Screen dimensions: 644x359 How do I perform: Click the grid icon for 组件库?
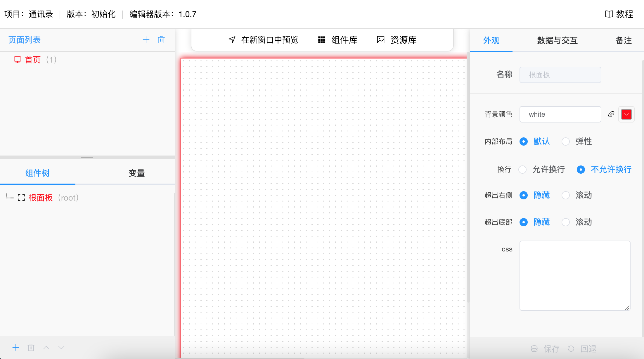tap(321, 40)
